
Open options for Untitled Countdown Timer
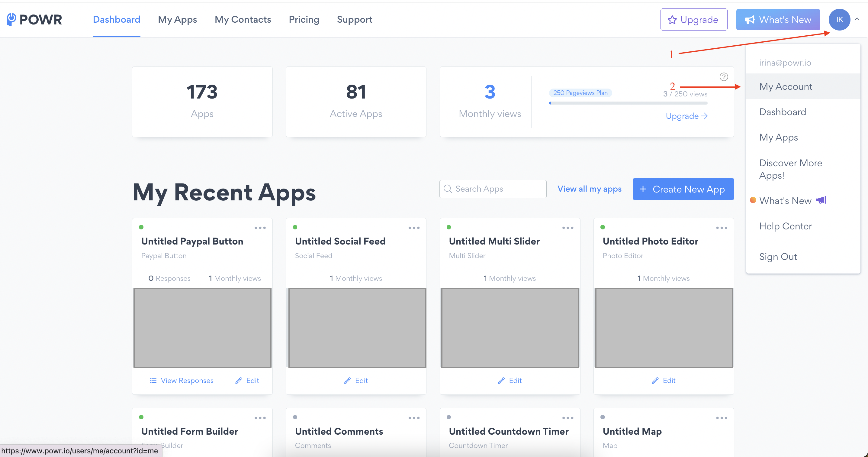click(x=568, y=418)
